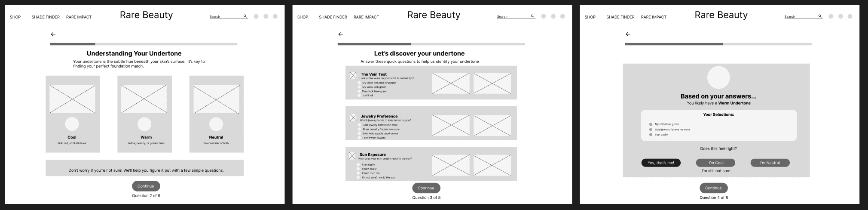Click Continue on Question 4 of 8 screen
The image size is (868, 210).
tap(714, 188)
